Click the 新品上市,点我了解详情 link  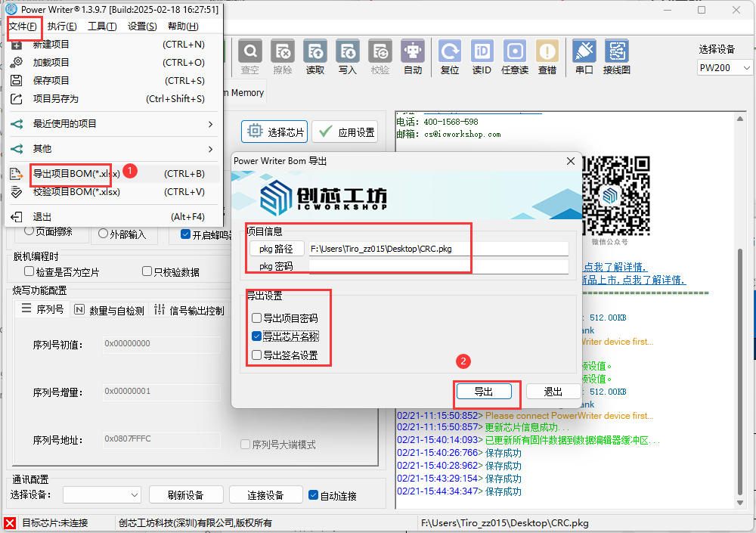point(634,280)
